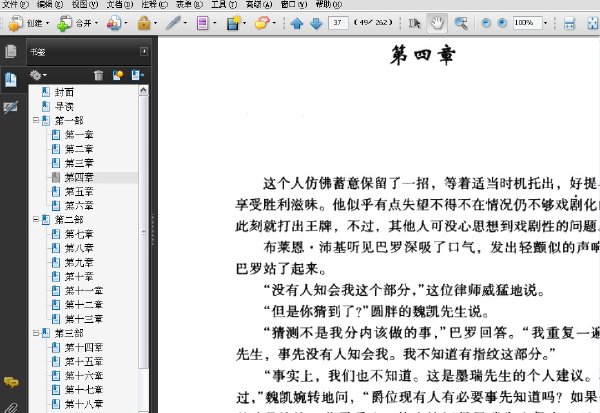Click the Sign pen icon
The width and height of the screenshot is (600, 413).
click(173, 23)
